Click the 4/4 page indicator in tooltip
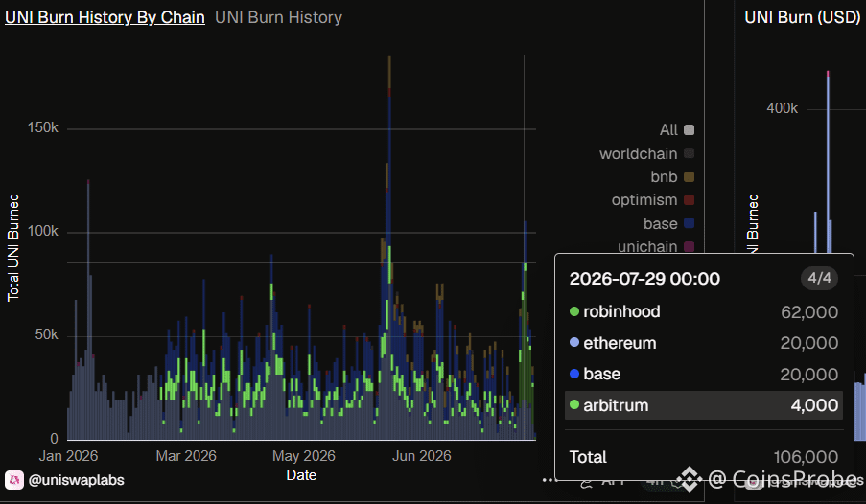This screenshot has height=504, width=866. click(x=819, y=278)
